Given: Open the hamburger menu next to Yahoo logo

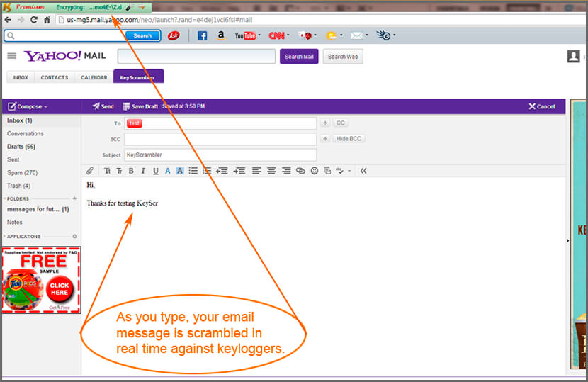Looking at the screenshot, I should 11,55.
